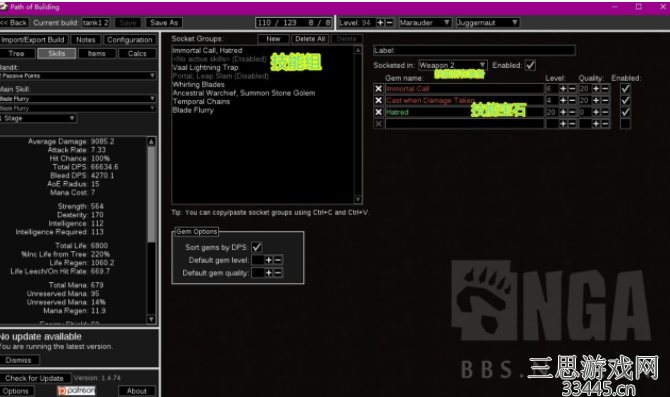Decrease default gem quality with minus
This screenshot has height=397, width=670.
click(x=278, y=273)
